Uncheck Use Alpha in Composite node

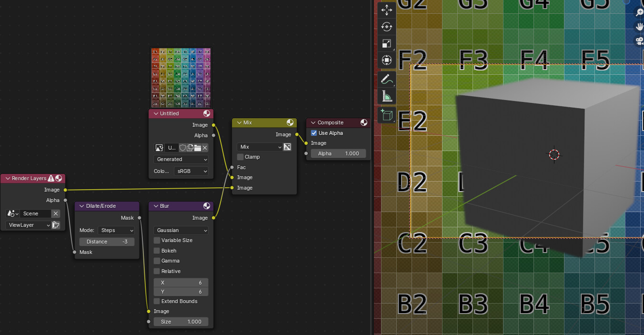[314, 133]
